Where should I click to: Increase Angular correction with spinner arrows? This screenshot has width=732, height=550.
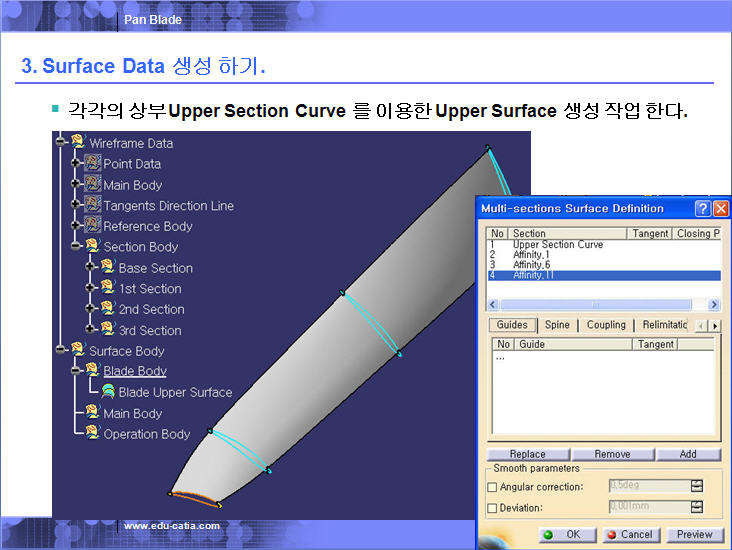(x=696, y=484)
